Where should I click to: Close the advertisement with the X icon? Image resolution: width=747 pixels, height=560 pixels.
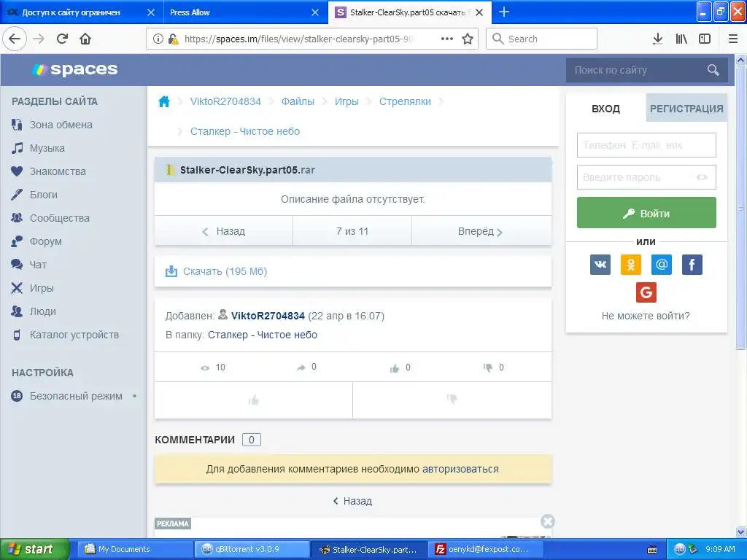click(x=547, y=521)
